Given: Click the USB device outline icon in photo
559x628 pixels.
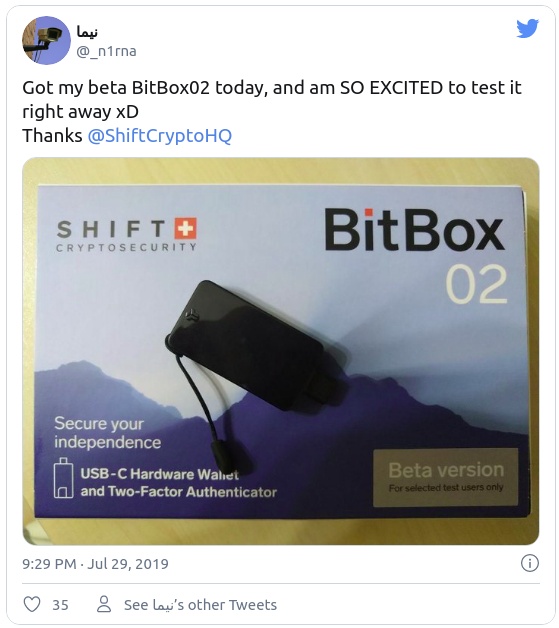Looking at the screenshot, I should (64, 478).
